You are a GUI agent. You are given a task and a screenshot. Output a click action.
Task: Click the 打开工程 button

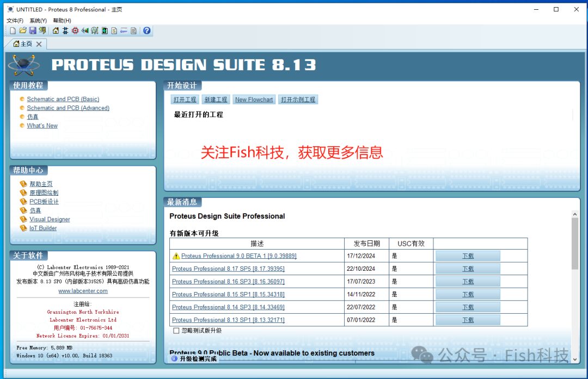[x=185, y=100]
